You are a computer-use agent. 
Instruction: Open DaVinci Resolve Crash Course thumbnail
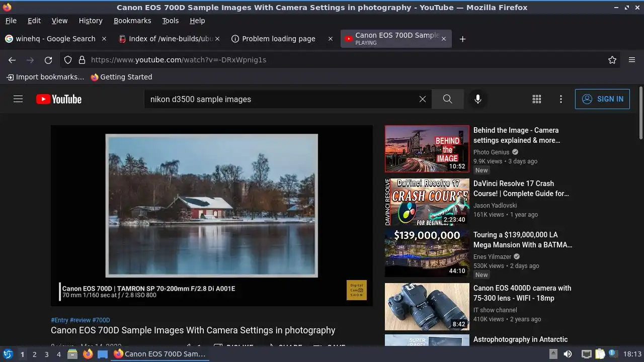click(x=427, y=202)
